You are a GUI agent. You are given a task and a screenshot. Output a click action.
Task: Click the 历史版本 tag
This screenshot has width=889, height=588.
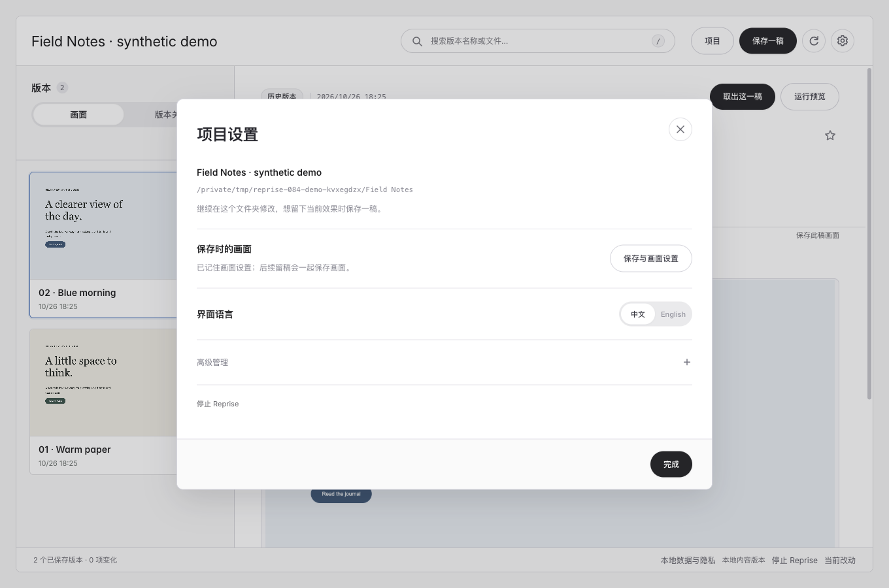(282, 96)
